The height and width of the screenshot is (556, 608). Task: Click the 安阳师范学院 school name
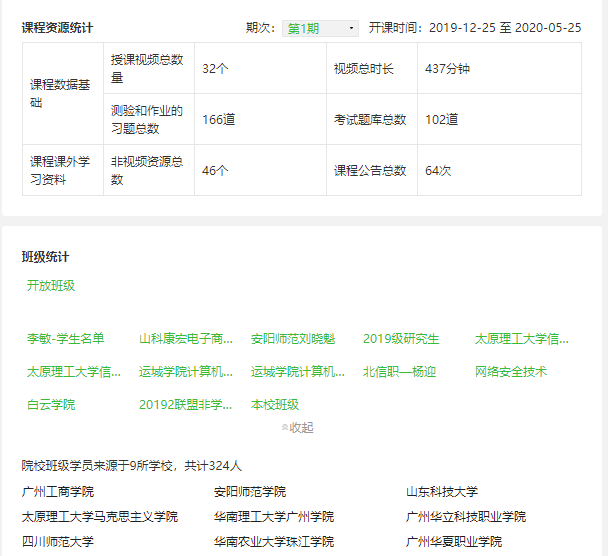pyautogui.click(x=250, y=492)
